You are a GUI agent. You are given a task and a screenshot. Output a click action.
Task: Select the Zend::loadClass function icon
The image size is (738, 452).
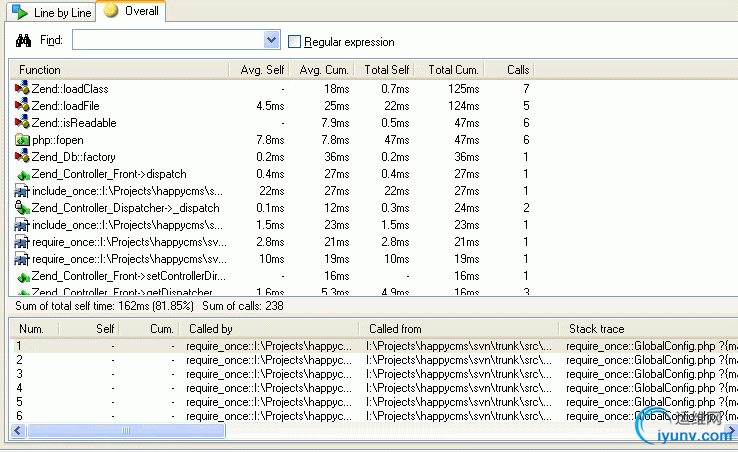tap(22, 88)
